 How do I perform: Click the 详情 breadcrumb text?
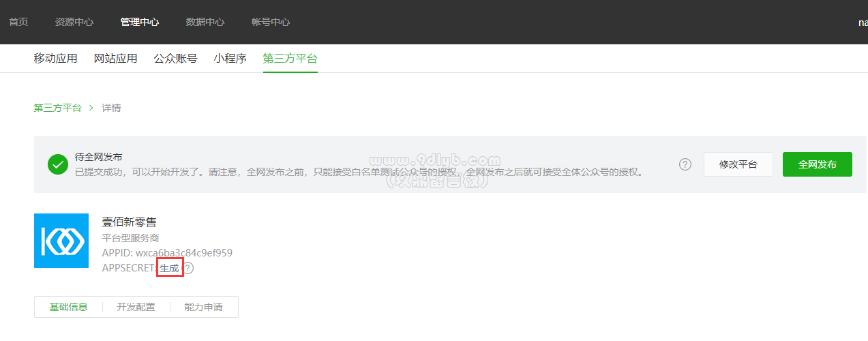pos(111,108)
